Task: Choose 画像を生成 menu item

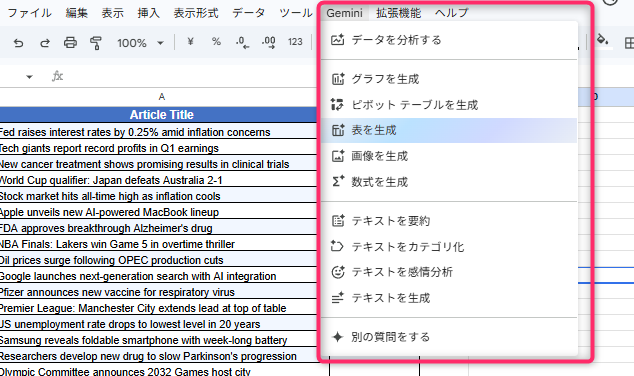Action: 449,156
